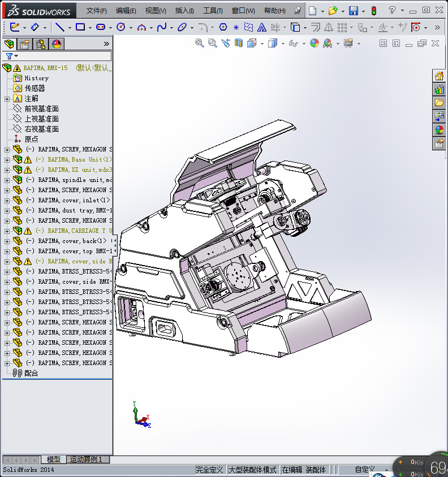Click the Edit Appearance color sphere icon
Image resolution: width=448 pixels, height=477 pixels.
tap(315, 43)
